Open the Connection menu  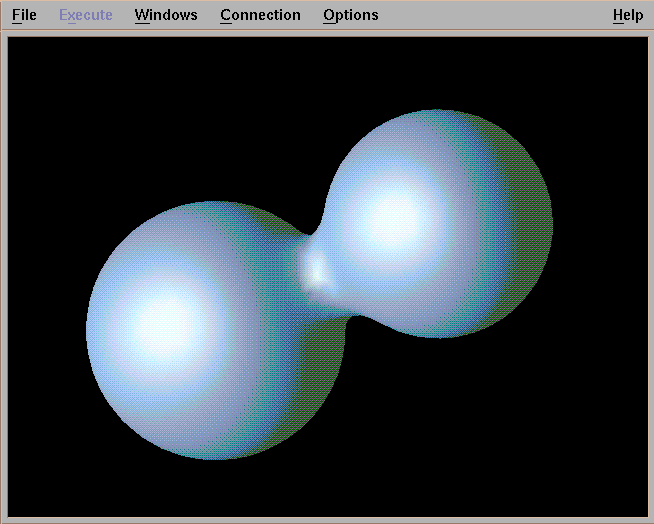(x=260, y=15)
